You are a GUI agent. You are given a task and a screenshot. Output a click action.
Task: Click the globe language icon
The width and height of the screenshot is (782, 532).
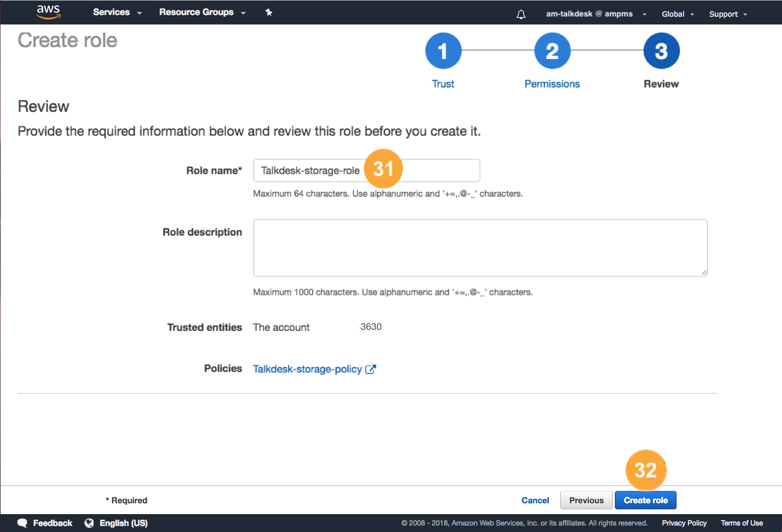89,523
